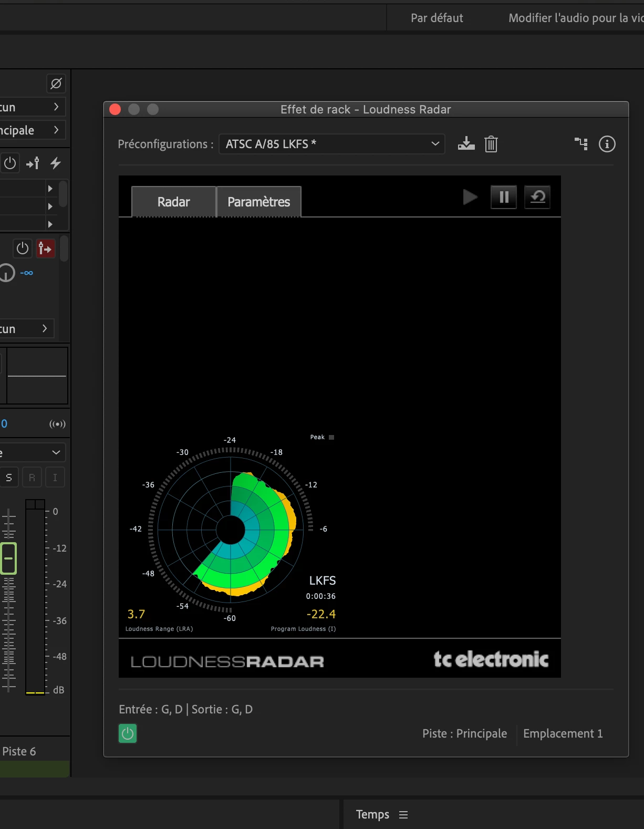Screen dimensions: 644x829
Task: Save the preset with the download icon
Action: 466,144
